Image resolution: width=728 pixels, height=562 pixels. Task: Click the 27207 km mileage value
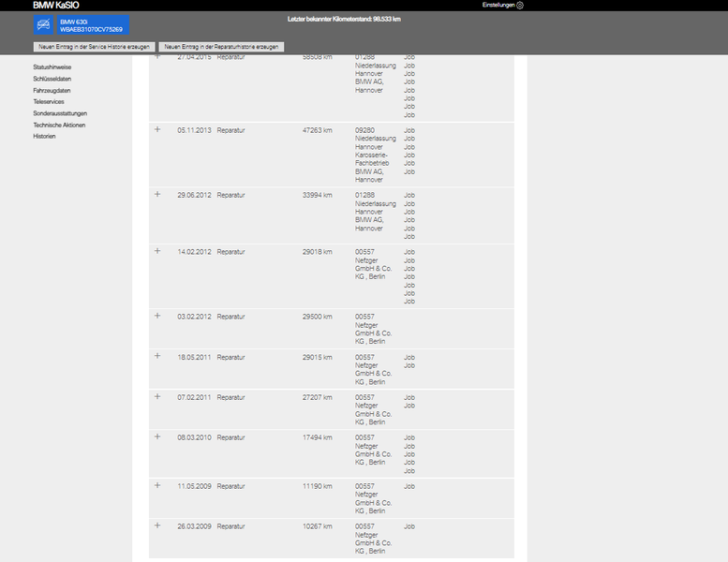(317, 398)
